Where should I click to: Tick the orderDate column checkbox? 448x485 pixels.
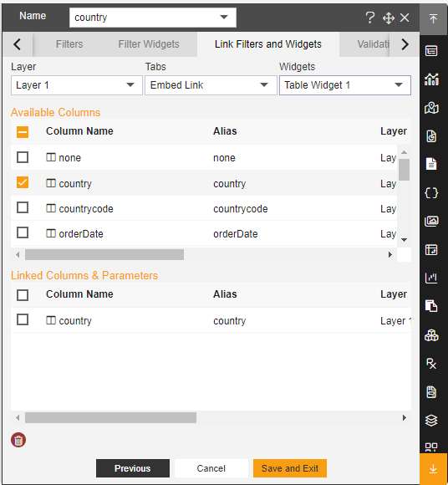point(23,232)
